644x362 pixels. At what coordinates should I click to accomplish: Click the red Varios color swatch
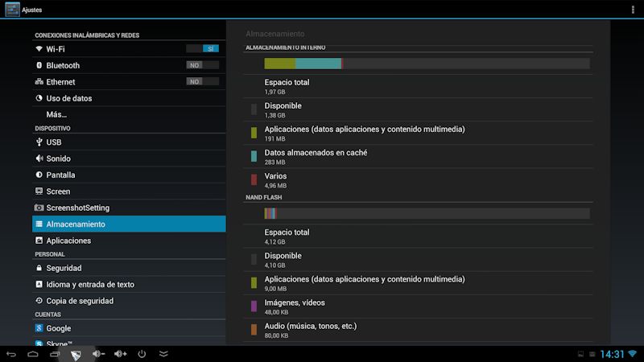(254, 179)
